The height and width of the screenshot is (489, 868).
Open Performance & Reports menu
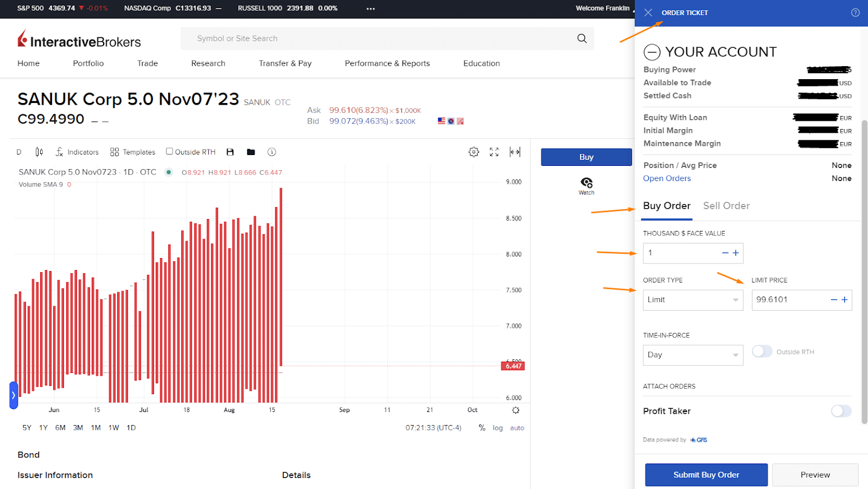387,63
